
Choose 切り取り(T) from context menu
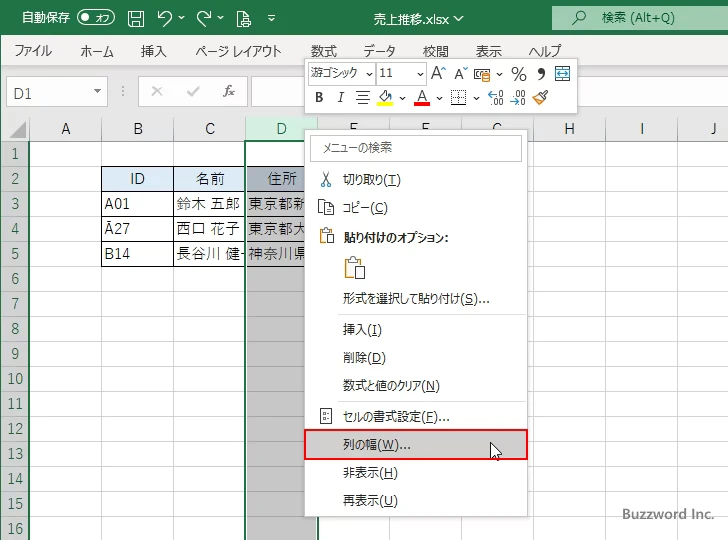(x=416, y=180)
